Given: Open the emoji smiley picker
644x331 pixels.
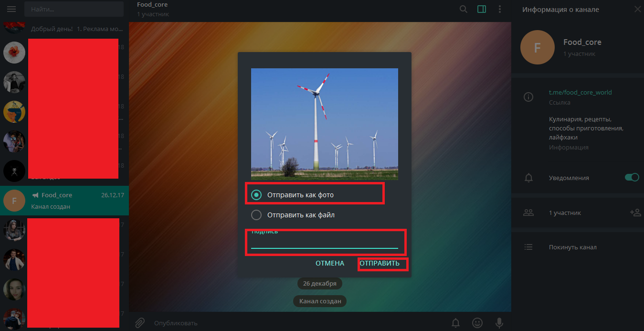Looking at the screenshot, I should point(477,323).
